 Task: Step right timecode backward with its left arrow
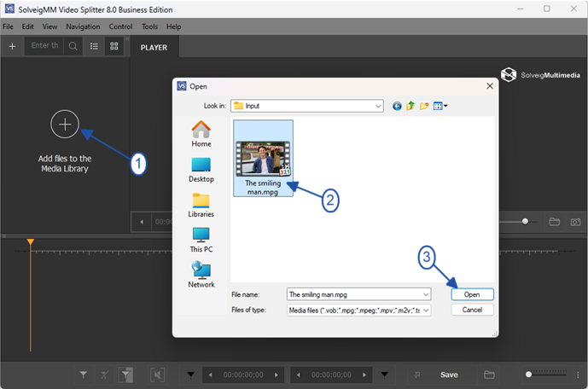299,374
